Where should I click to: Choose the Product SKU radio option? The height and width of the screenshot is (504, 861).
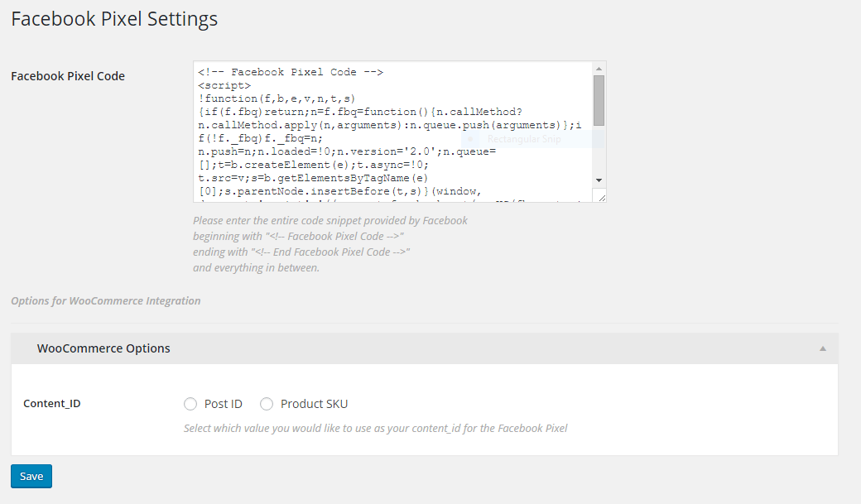267,404
